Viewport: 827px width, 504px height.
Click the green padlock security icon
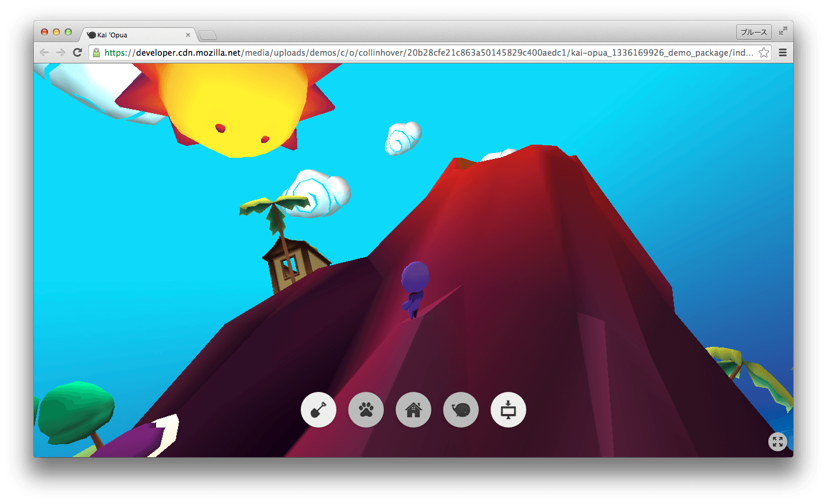(97, 53)
